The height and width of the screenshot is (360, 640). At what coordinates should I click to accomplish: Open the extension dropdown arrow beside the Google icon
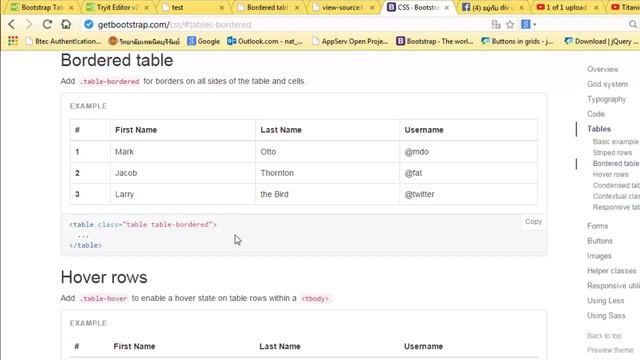click(534, 25)
